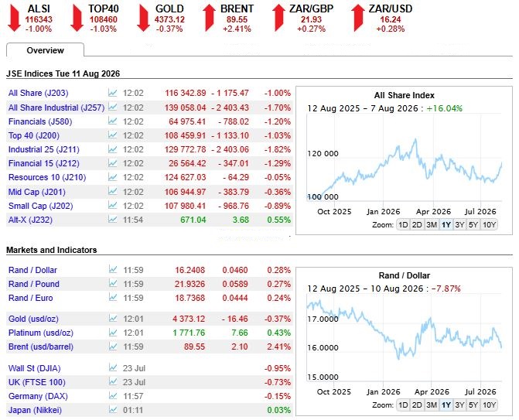This screenshot has width=519, height=420.
Task: Open chart icon beside Gold (usd/oz)
Action: coord(113,319)
